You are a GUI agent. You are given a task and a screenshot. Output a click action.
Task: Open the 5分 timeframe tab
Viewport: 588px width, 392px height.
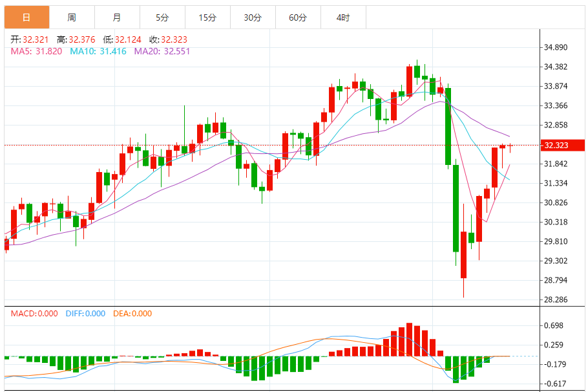pyautogui.click(x=162, y=17)
